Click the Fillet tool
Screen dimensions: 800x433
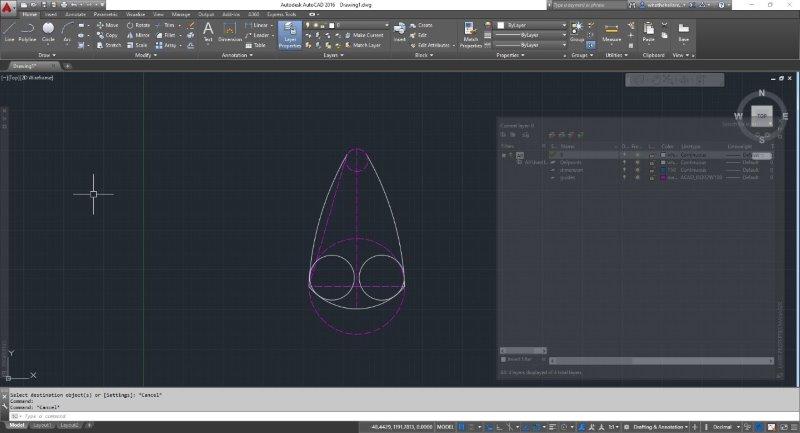pyautogui.click(x=165, y=35)
